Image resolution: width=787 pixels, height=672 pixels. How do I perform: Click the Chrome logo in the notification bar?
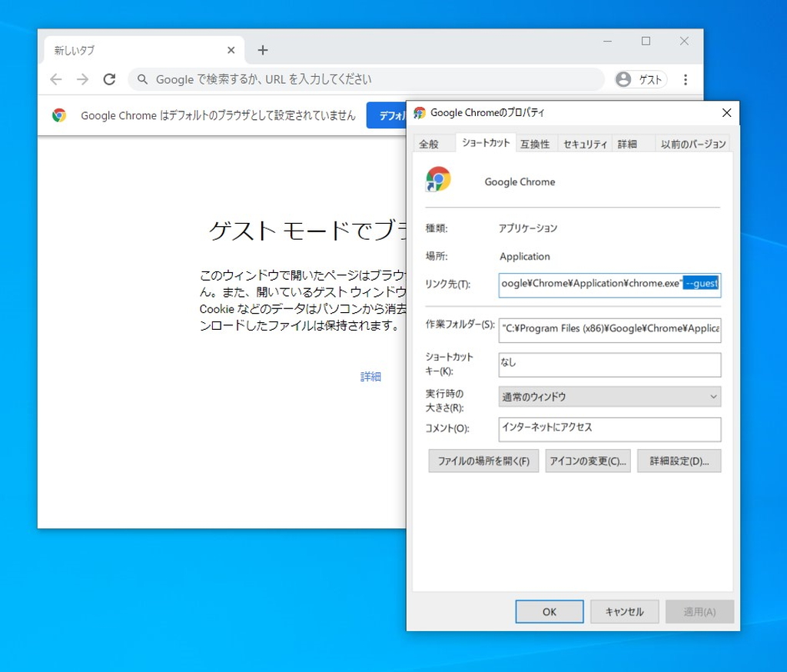point(59,115)
